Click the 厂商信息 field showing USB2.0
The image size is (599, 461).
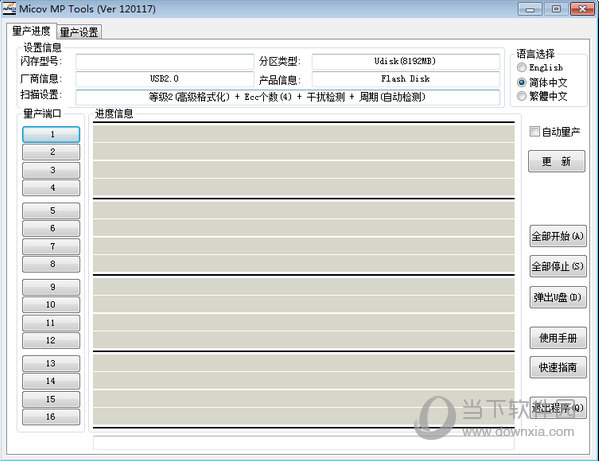pos(165,79)
